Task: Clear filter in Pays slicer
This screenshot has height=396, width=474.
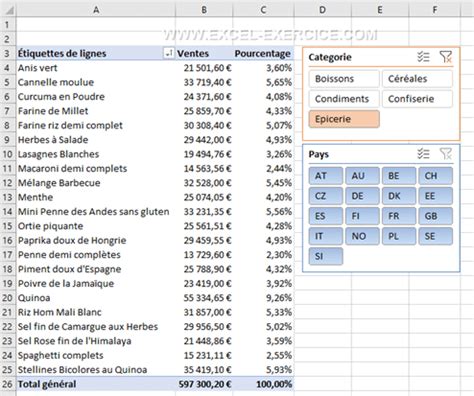Action: pyautogui.click(x=446, y=154)
